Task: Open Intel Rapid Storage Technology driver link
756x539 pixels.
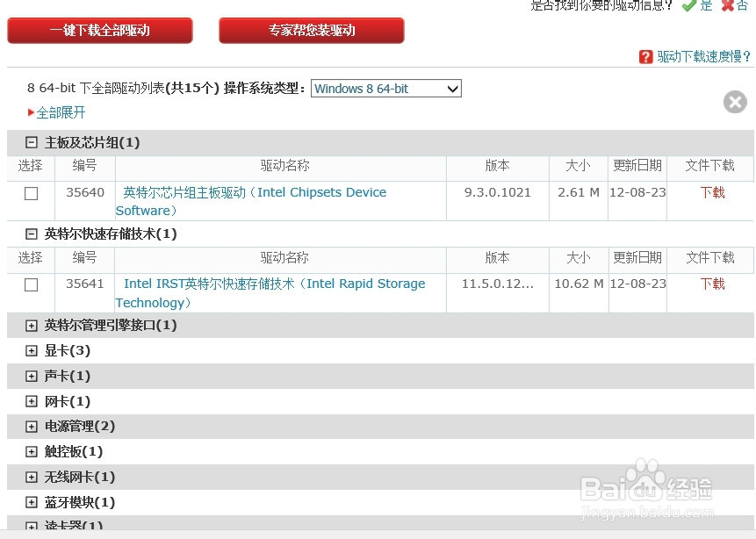Action: [270, 292]
